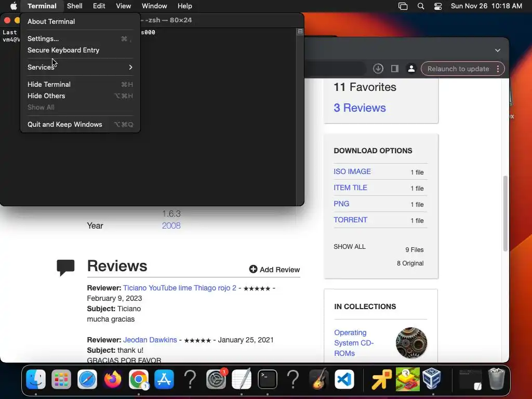Click the 11 Favorites text
The width and height of the screenshot is (532, 399).
pyautogui.click(x=365, y=87)
